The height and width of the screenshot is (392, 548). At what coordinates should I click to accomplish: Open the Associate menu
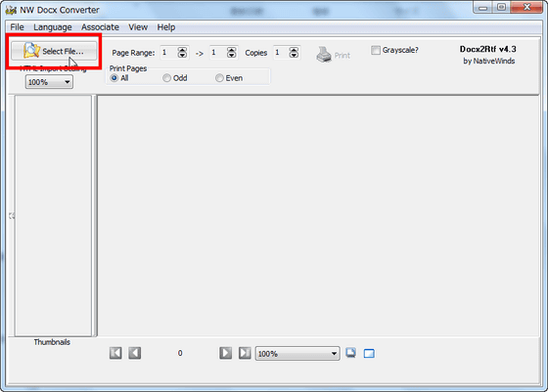tap(100, 27)
